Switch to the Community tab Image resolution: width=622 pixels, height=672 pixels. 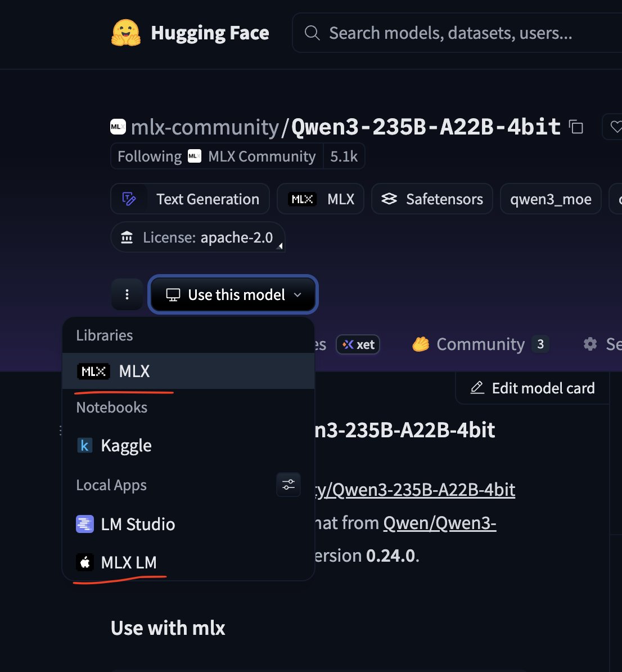tap(481, 344)
